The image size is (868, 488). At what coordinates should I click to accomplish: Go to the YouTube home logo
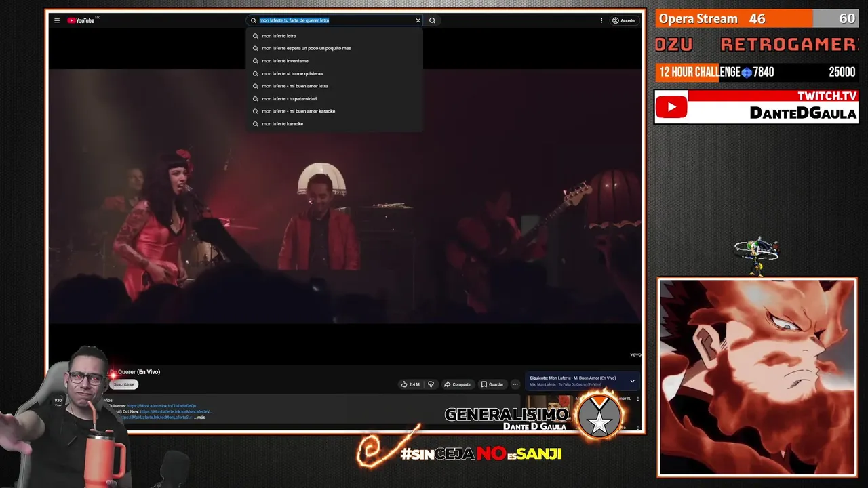(82, 20)
